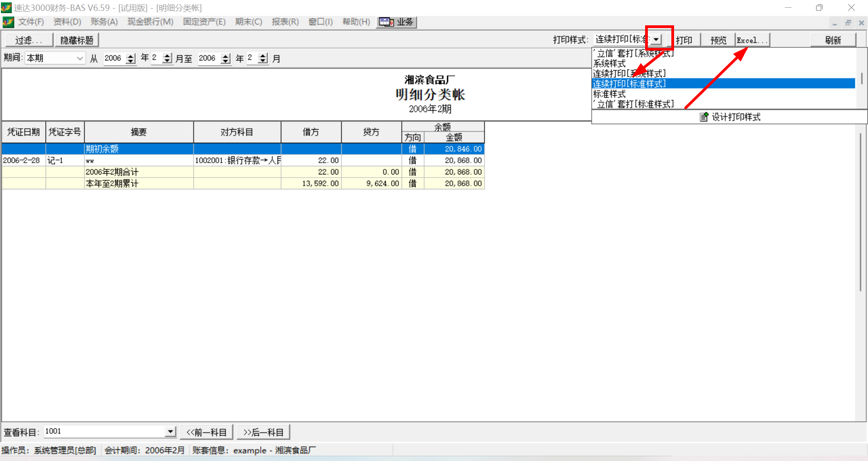
Task: Export using the Excel... button
Action: [752, 40]
